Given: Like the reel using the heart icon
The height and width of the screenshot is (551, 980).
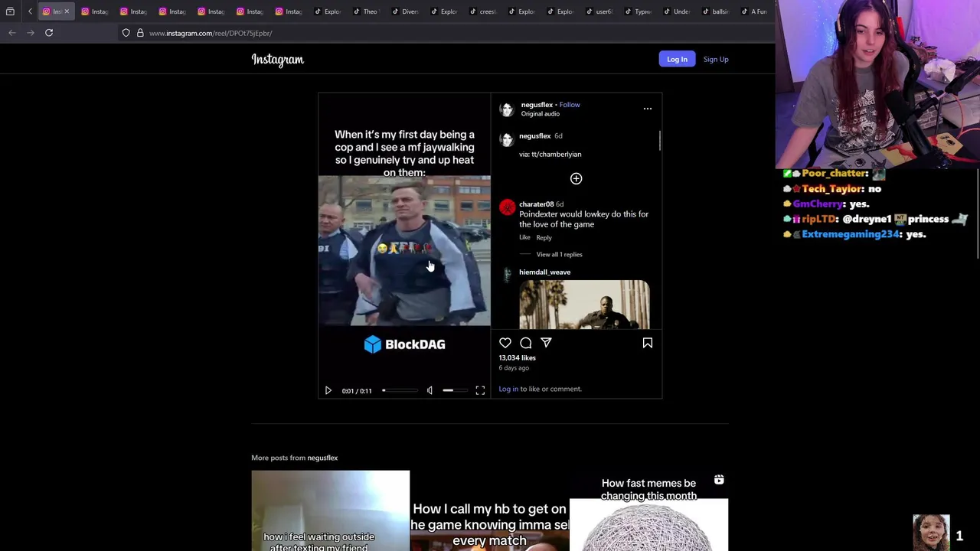Looking at the screenshot, I should pyautogui.click(x=505, y=343).
